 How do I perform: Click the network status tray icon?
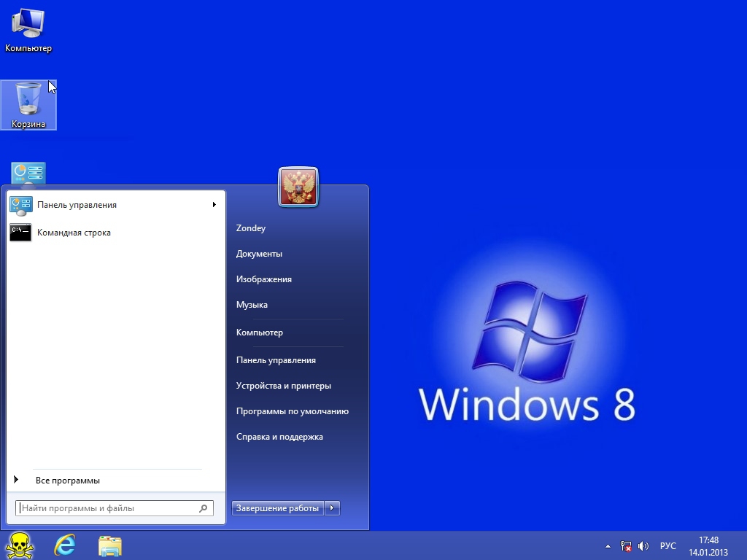[626, 546]
